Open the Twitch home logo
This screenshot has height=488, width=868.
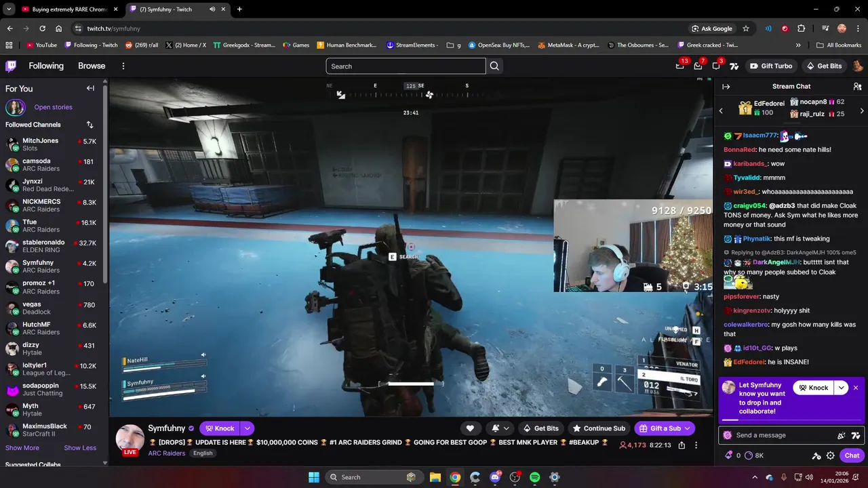[11, 66]
